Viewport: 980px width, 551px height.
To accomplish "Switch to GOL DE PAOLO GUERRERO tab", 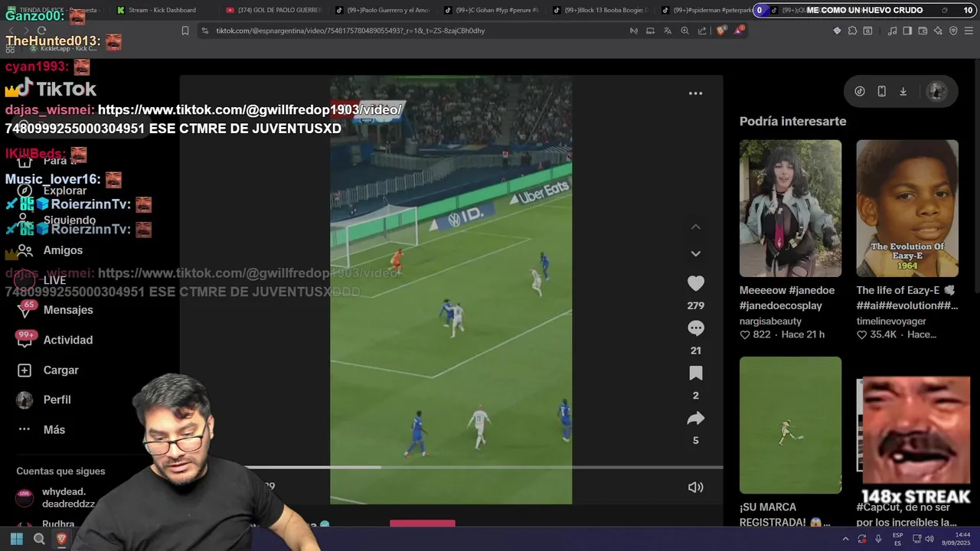I will tap(273, 10).
